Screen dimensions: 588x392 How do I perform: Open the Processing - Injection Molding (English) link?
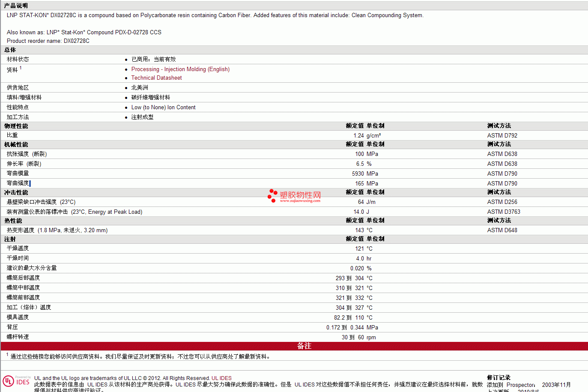180,69
